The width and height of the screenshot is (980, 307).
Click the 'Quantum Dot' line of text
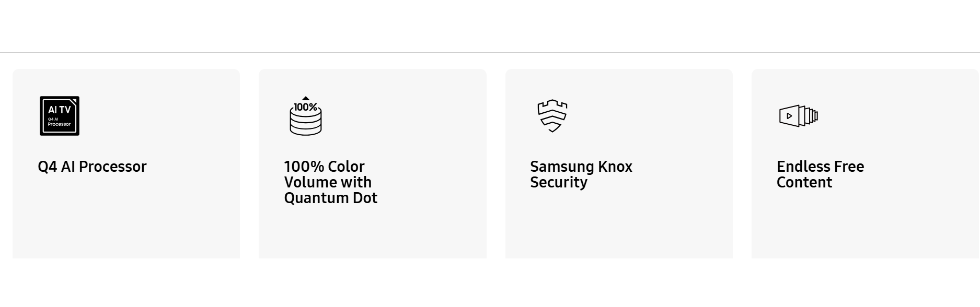point(330,198)
